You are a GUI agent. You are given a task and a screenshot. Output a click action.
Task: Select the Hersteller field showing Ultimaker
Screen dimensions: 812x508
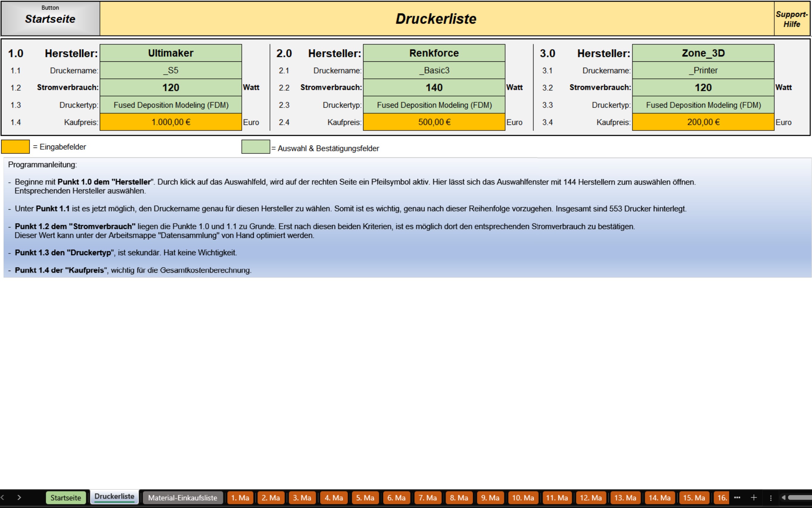(x=170, y=53)
